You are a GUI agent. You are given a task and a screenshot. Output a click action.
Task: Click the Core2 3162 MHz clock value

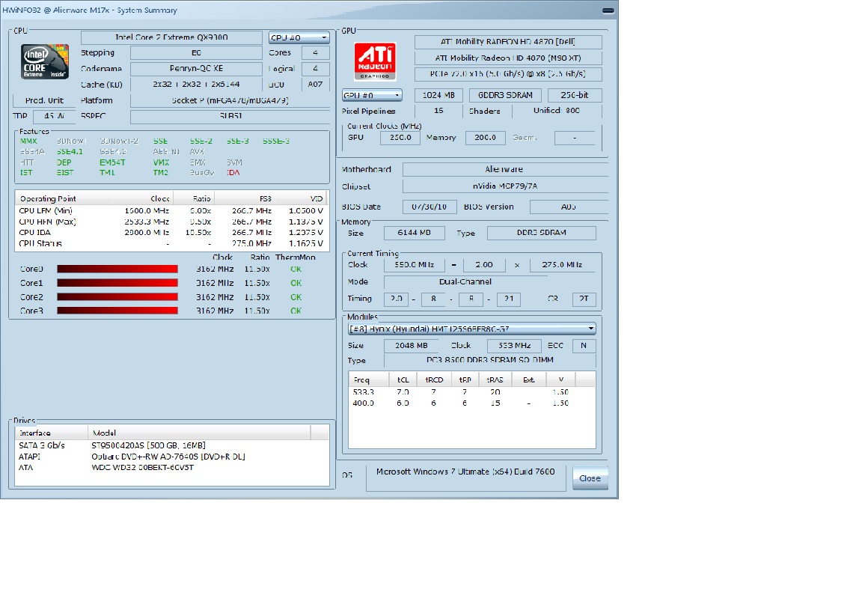(x=215, y=297)
